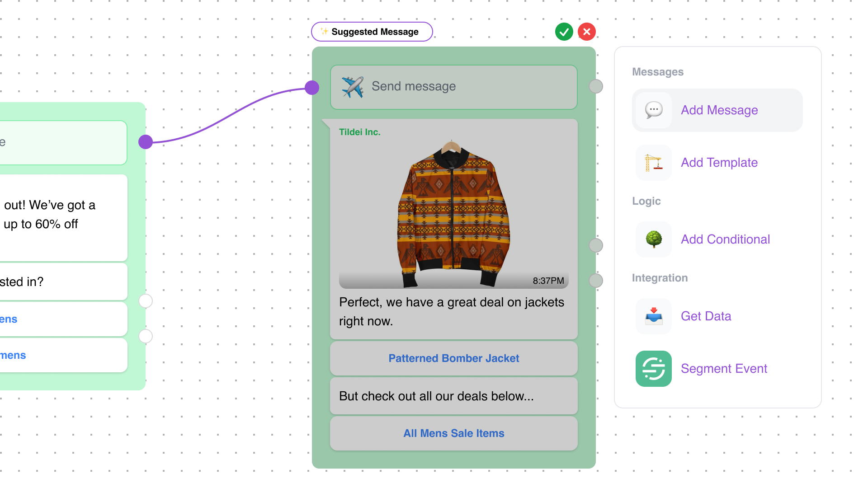This screenshot has height=488, width=868.
Task: Click the All Mens Sale Items link
Action: click(x=453, y=433)
